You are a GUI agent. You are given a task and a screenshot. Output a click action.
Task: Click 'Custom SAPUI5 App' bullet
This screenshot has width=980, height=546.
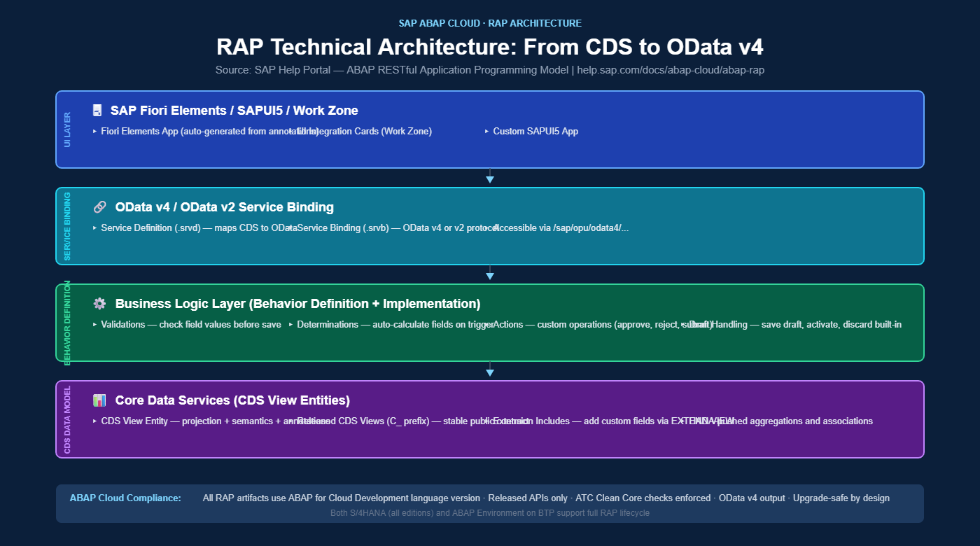(x=531, y=132)
